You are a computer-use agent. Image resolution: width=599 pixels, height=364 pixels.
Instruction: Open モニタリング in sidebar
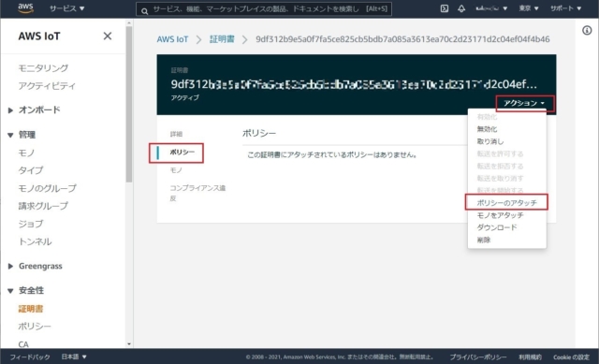[43, 68]
